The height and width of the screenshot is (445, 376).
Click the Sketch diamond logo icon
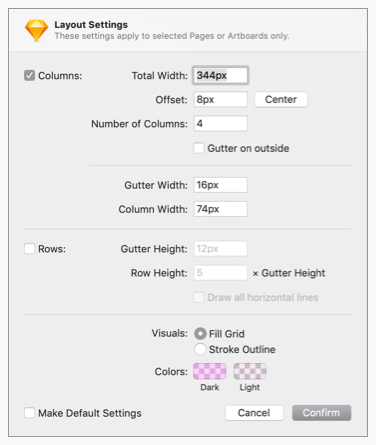pyautogui.click(x=36, y=30)
